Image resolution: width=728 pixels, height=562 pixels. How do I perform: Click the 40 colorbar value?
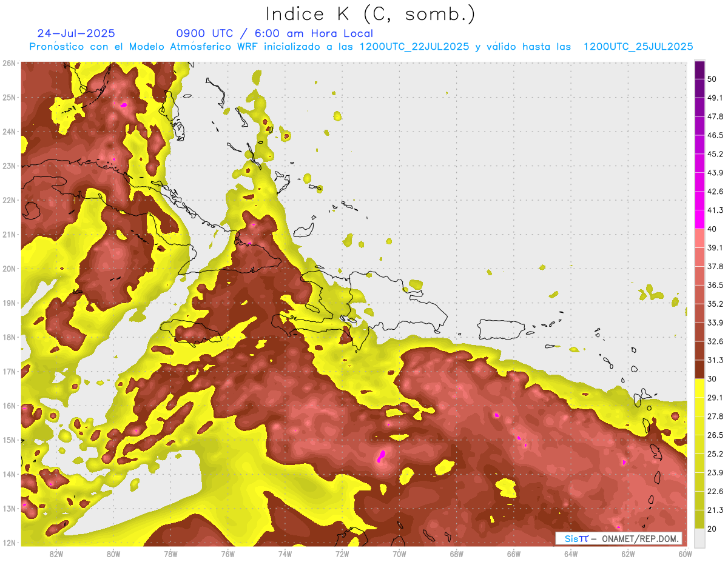pos(713,229)
